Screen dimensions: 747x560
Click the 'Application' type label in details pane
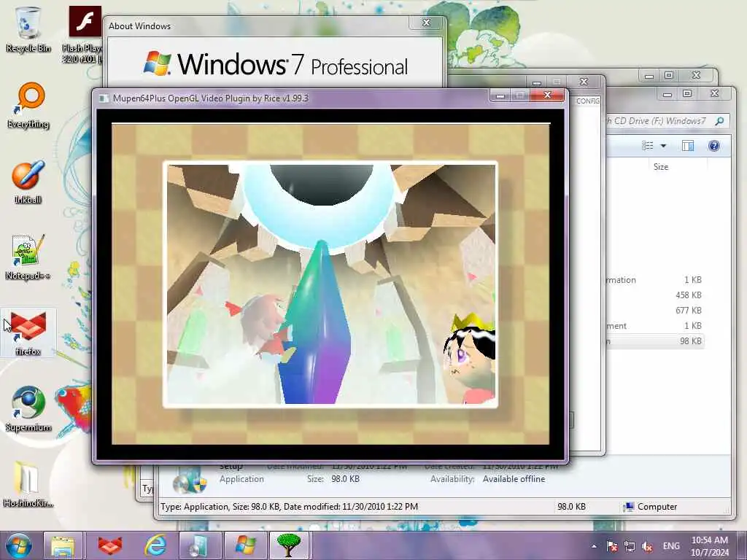241,479
